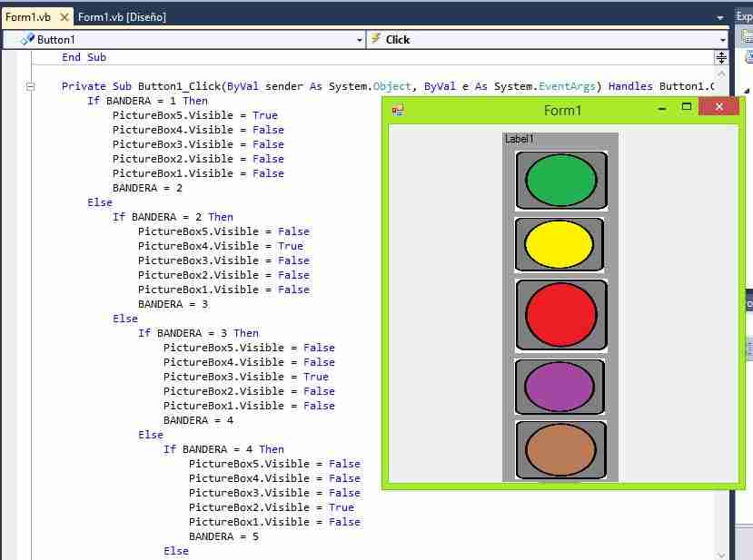The width and height of the screenshot is (753, 560).
Task: Click the editor scrollbar up arrow
Action: 721,74
